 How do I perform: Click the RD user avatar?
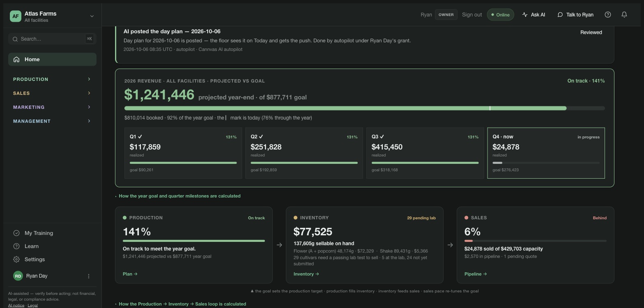[x=18, y=276]
